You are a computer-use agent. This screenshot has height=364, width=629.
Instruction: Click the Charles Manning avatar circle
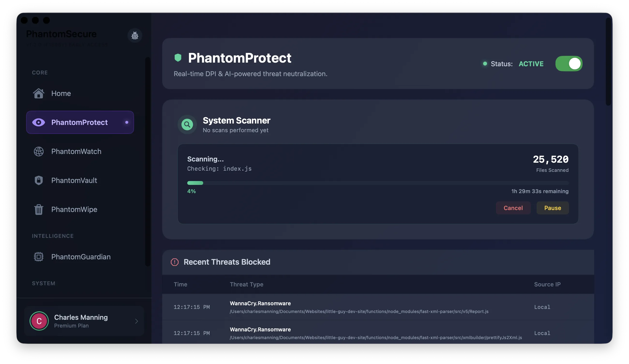coord(39,321)
